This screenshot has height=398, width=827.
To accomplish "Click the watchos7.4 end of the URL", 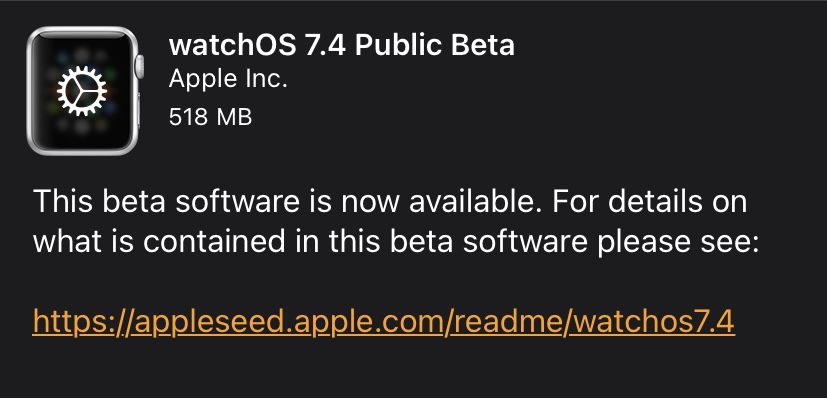I will pos(652,321).
